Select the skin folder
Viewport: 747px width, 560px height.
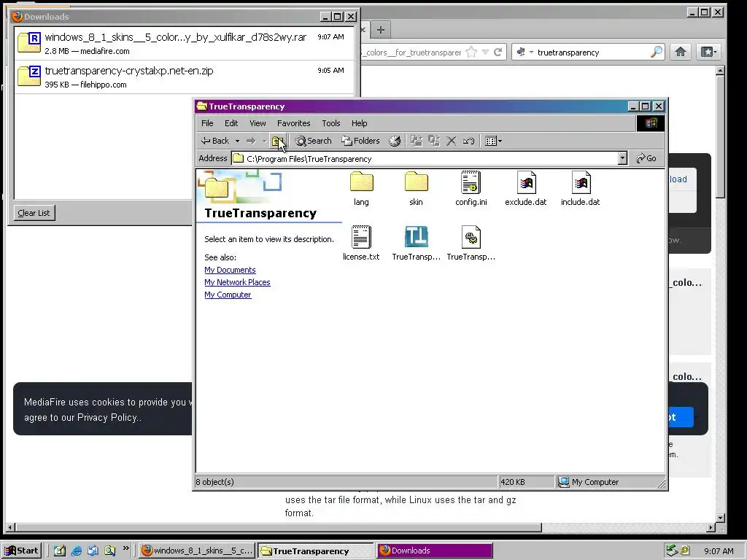click(416, 189)
